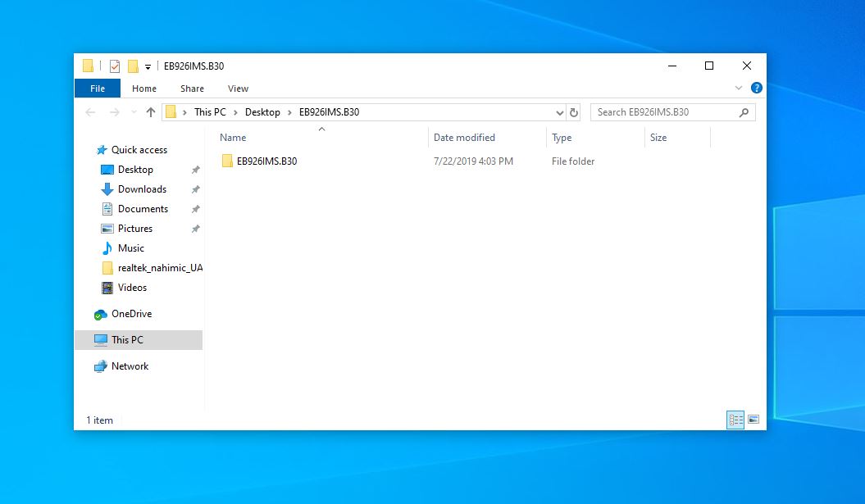Click the New folder quick access toolbar icon
The image size is (865, 504).
click(132, 66)
